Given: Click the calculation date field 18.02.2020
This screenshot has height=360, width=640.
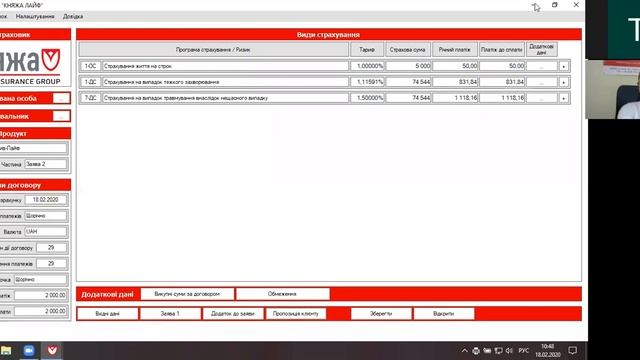Looking at the screenshot, I should coord(45,200).
